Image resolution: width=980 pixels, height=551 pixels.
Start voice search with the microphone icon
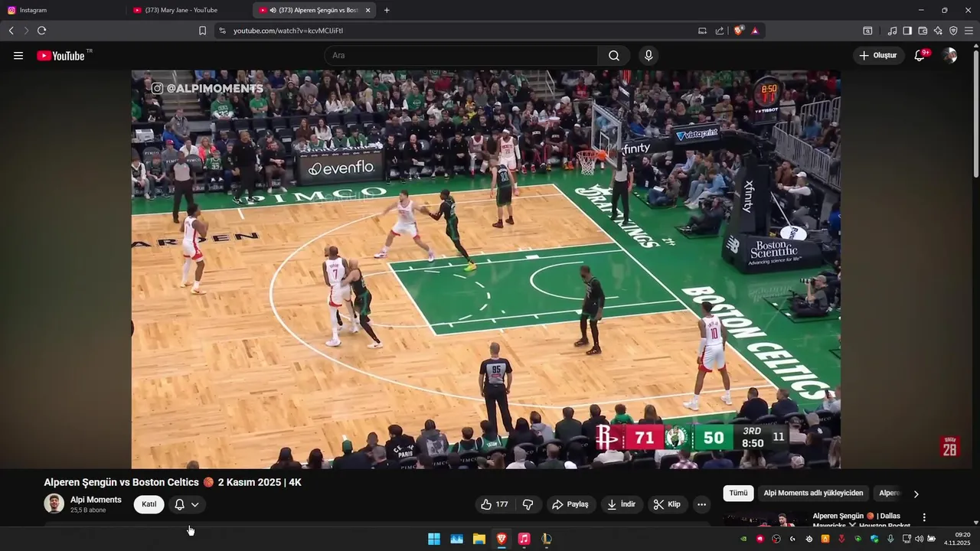coord(648,55)
